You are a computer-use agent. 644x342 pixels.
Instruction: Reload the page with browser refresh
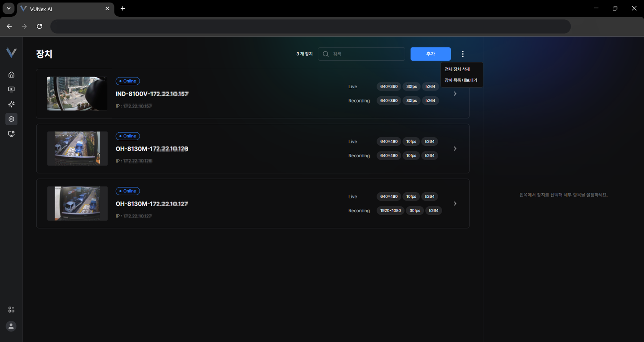coord(39,26)
